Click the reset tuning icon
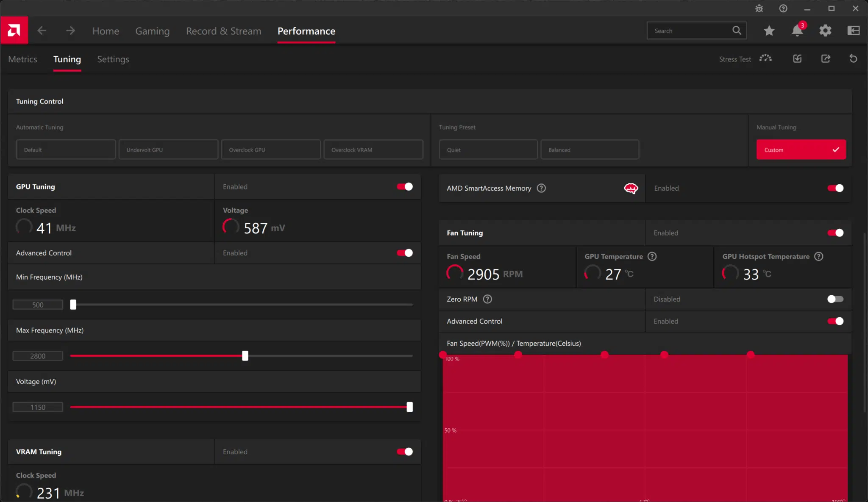Screen dimensions: 868x502 click(853, 58)
